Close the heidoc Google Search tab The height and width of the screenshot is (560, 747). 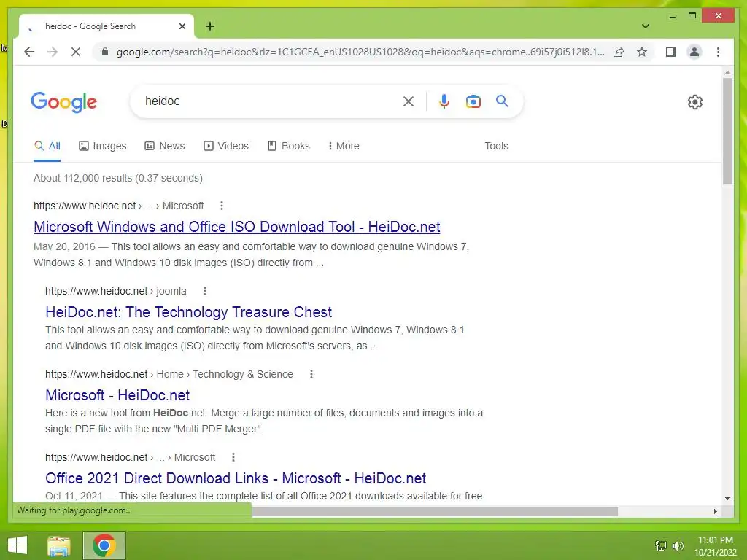click(x=182, y=26)
